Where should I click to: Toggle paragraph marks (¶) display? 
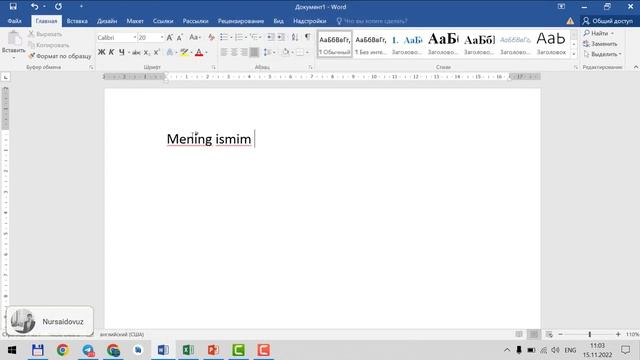pos(308,37)
